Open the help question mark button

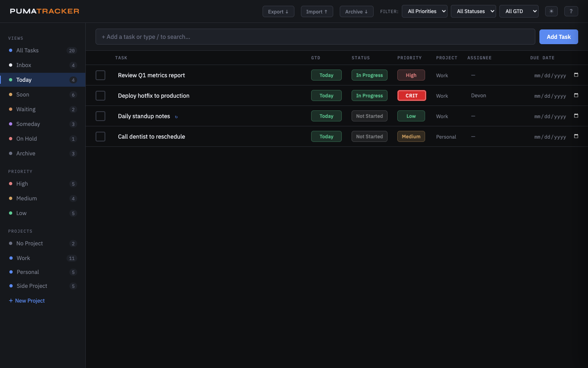pyautogui.click(x=571, y=11)
